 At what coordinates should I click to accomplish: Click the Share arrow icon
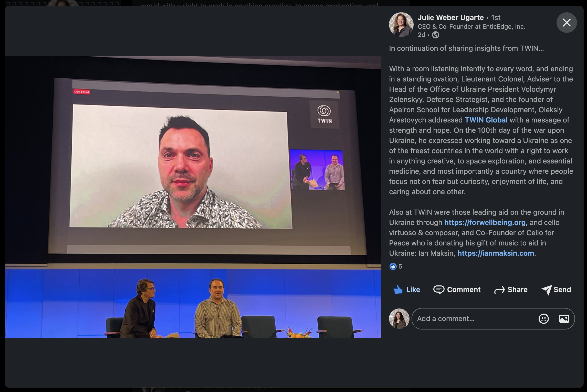click(x=499, y=290)
